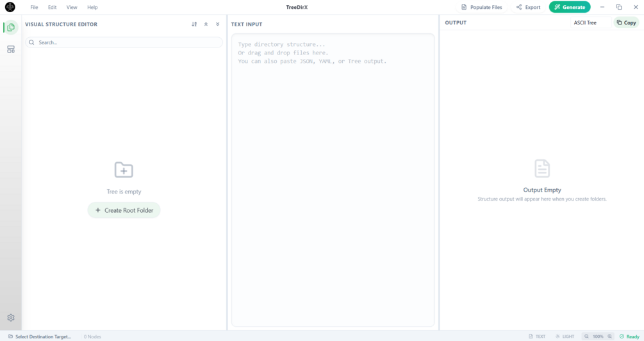Click the TreeDirX app logo
The height and width of the screenshot is (341, 644).
tap(10, 7)
